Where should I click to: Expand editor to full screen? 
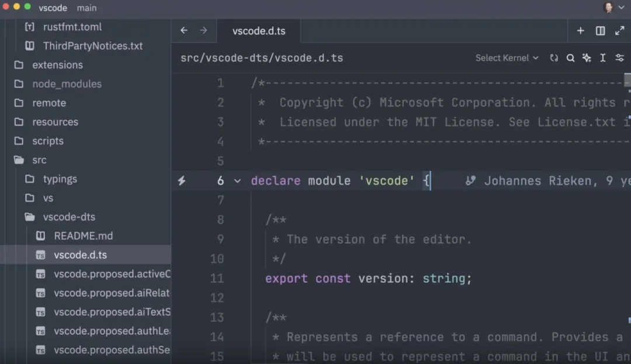tap(620, 30)
